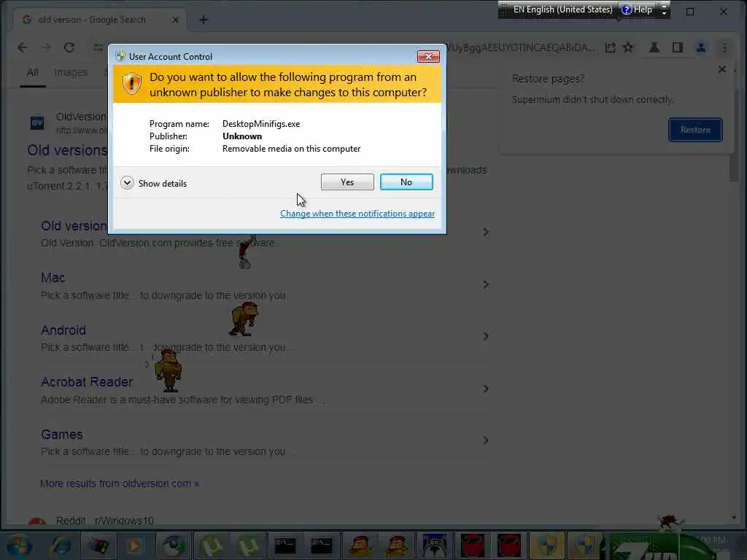The height and width of the screenshot is (560, 747).
Task: Click the scrollbar down arrow
Action: click(734, 517)
